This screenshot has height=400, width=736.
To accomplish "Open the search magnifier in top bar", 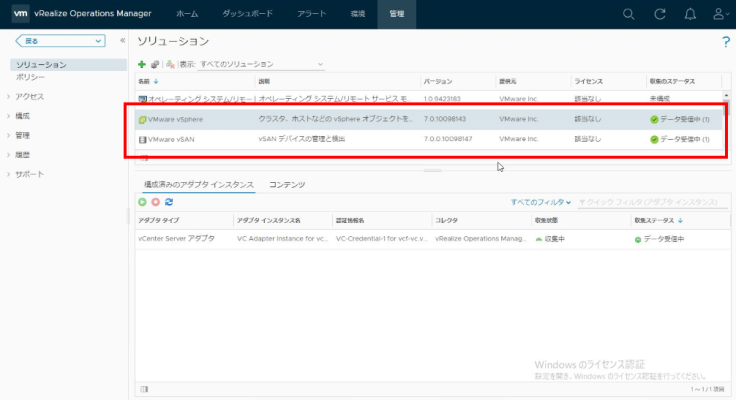I will click(629, 14).
